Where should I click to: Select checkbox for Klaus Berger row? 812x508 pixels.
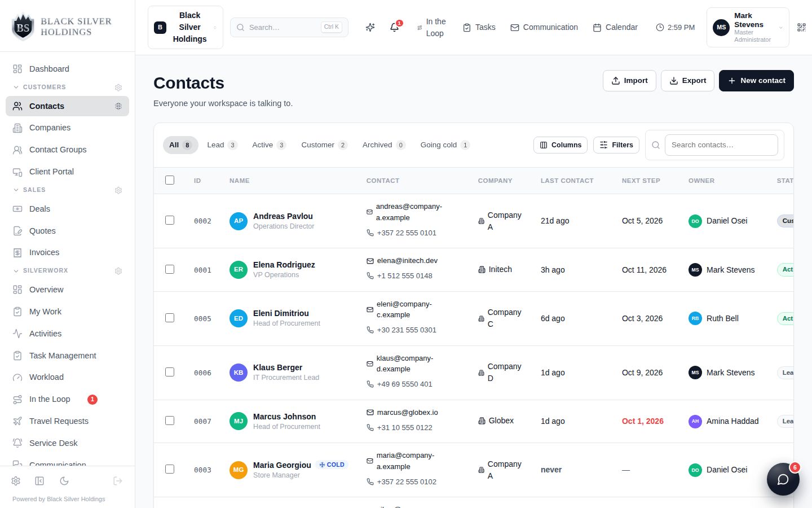pos(170,372)
